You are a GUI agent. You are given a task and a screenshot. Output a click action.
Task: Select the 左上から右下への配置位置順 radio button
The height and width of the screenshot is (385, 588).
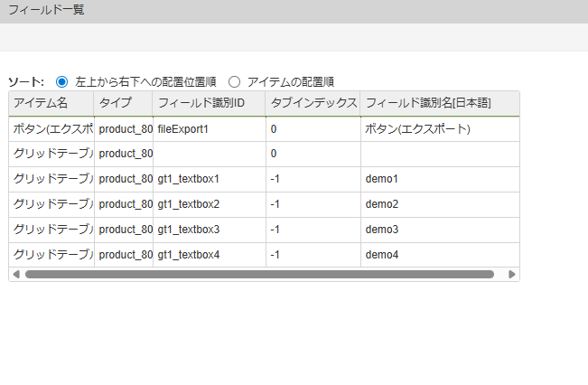[62, 81]
